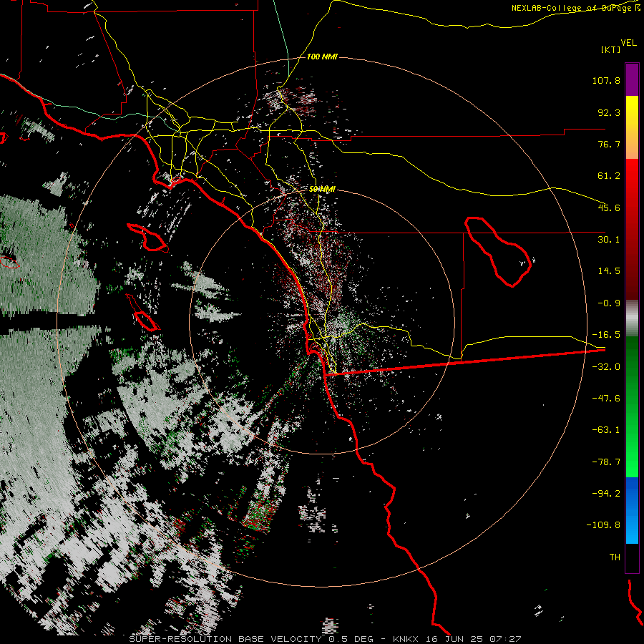644x644 pixels.
Task: Click the "-63.1" legend value
Action: tap(606, 430)
